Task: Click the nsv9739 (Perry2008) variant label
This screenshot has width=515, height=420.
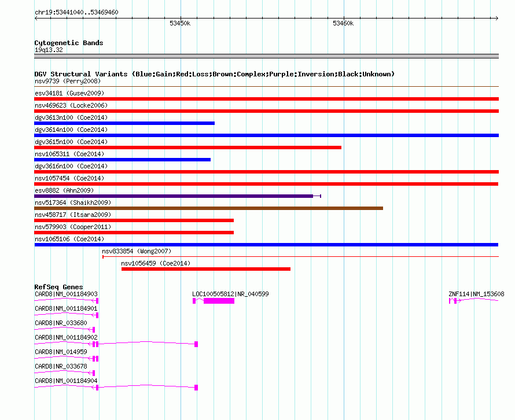Action: tap(68, 81)
